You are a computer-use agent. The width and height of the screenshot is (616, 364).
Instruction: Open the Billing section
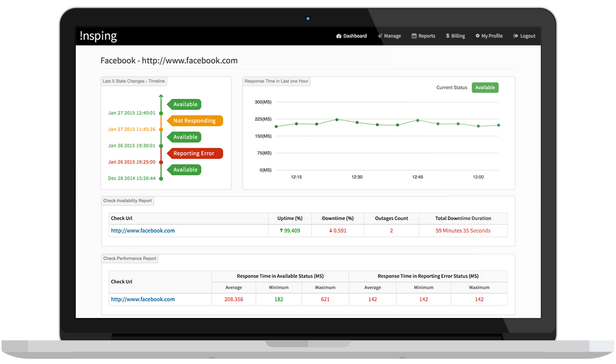point(455,36)
